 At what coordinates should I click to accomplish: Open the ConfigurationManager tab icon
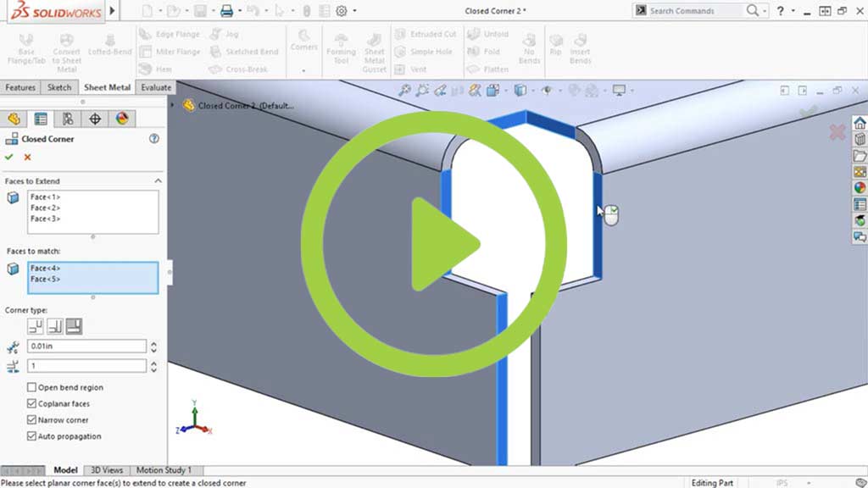[67, 119]
